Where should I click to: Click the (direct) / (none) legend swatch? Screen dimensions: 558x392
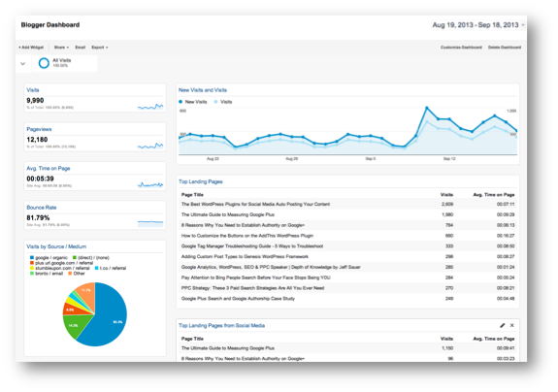click(x=75, y=257)
